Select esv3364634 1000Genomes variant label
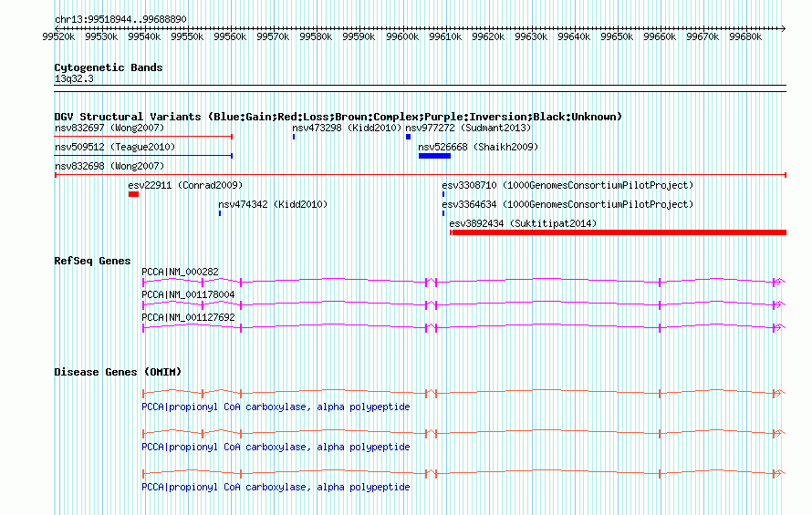The height and width of the screenshot is (515, 812). coord(567,204)
